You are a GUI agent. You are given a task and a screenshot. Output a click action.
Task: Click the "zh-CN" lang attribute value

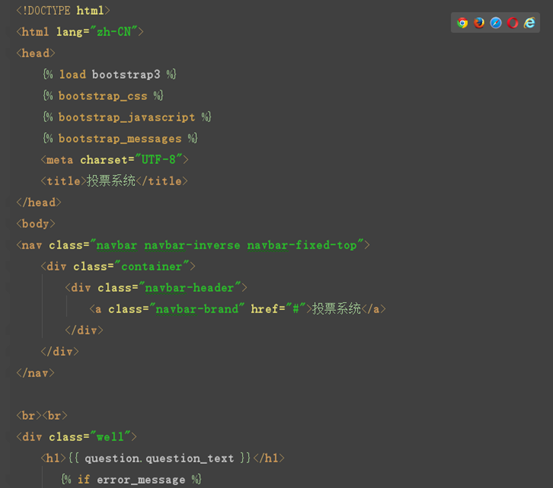coord(114,32)
